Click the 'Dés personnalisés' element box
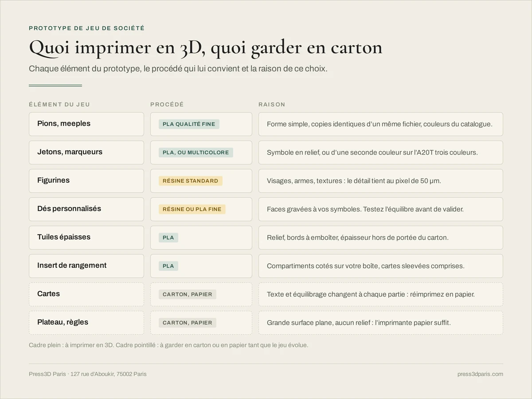The image size is (532, 399). coord(86,209)
